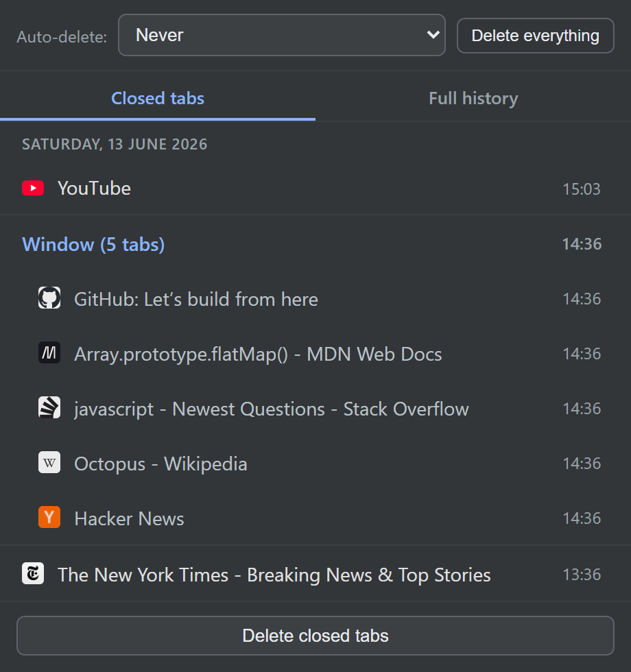631x672 pixels.
Task: Click the YouTube favicon icon
Action: coord(33,188)
